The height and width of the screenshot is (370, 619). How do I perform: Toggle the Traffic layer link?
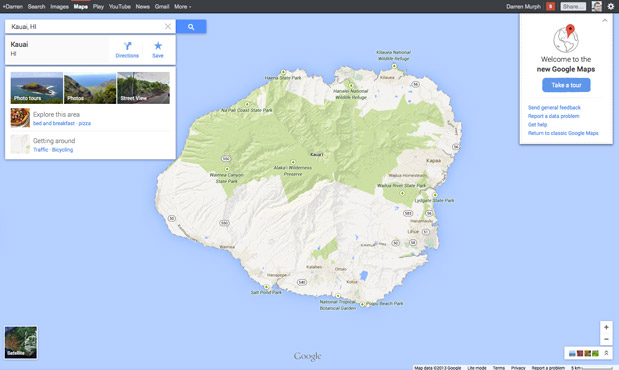(x=40, y=150)
